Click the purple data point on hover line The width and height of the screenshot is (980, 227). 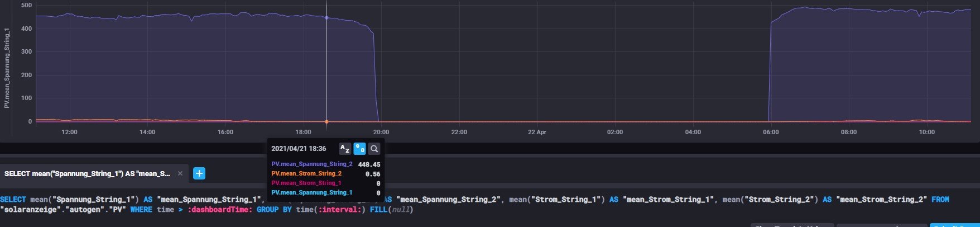coord(326,18)
